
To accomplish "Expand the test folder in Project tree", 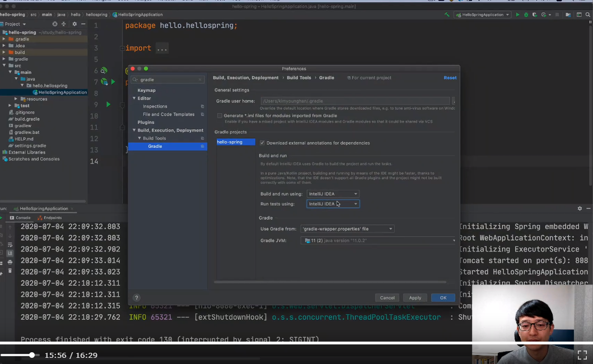I will [x=10, y=106].
